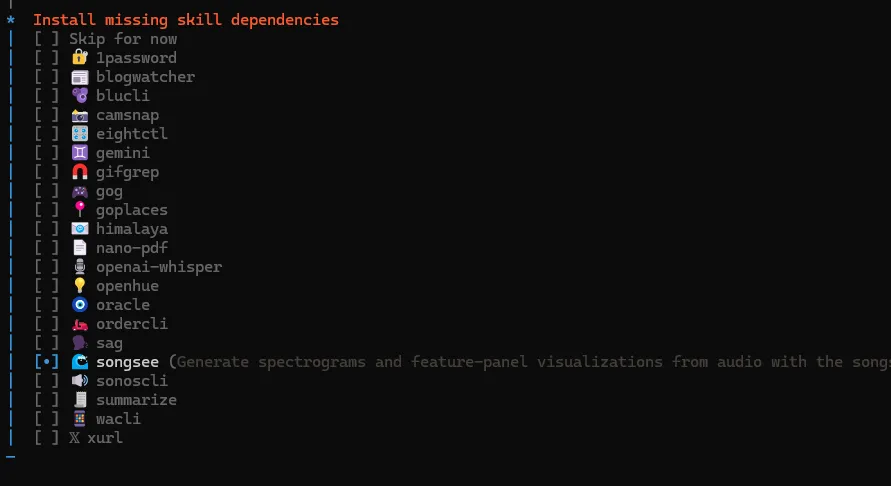891x486 pixels.
Task: Click the songsee description text
Action: click(x=530, y=362)
